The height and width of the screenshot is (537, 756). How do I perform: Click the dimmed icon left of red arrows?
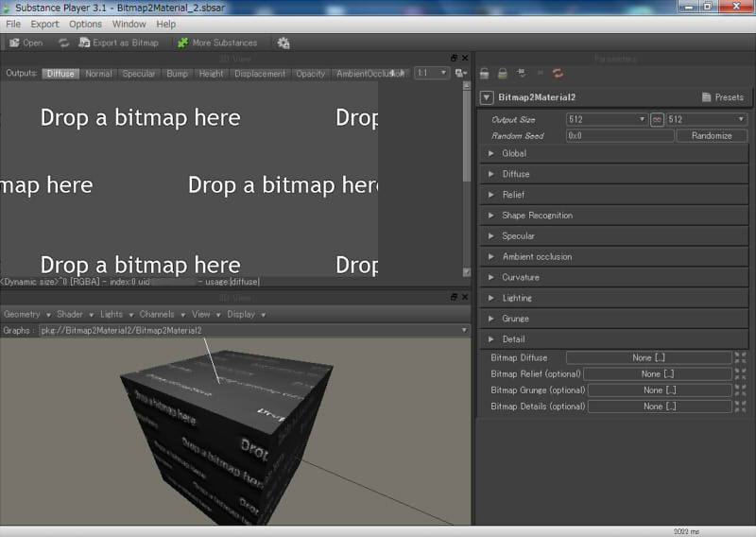click(x=540, y=73)
